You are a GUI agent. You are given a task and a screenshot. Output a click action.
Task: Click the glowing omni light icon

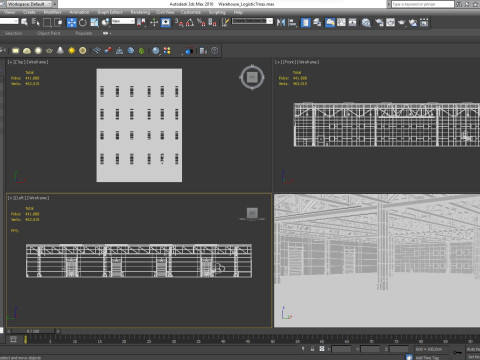click(x=38, y=51)
